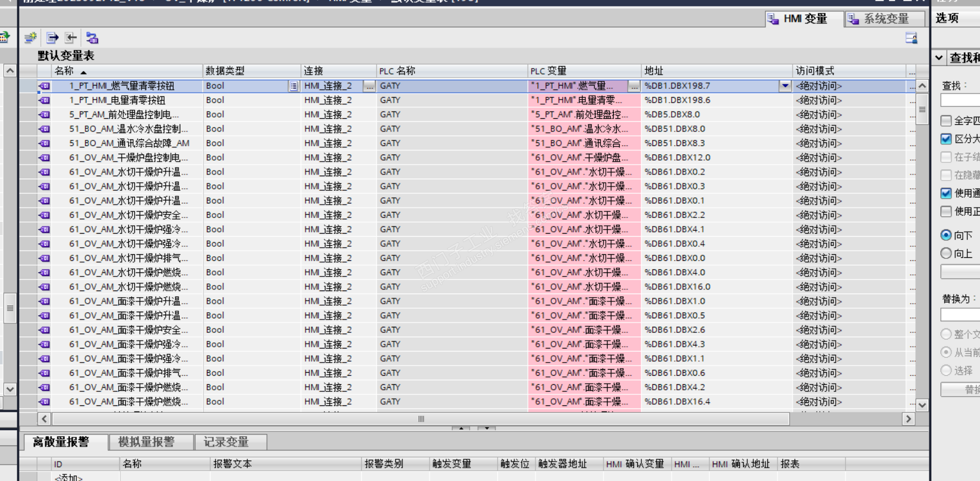Screen dimensions: 980x481
Task: Select the 向上 search direction radio button
Action: pos(946,253)
